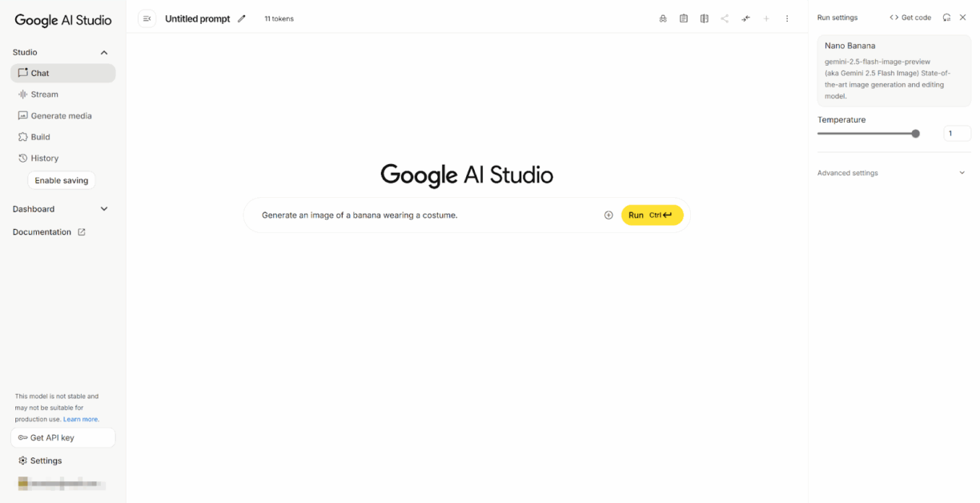Focus the Temperature value field
This screenshot has height=503, width=980.
[958, 134]
